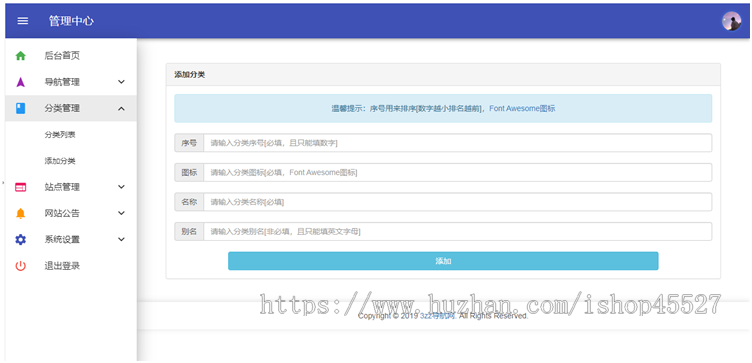Expand the 导航管理 chevron
752x363 pixels.
121,82
